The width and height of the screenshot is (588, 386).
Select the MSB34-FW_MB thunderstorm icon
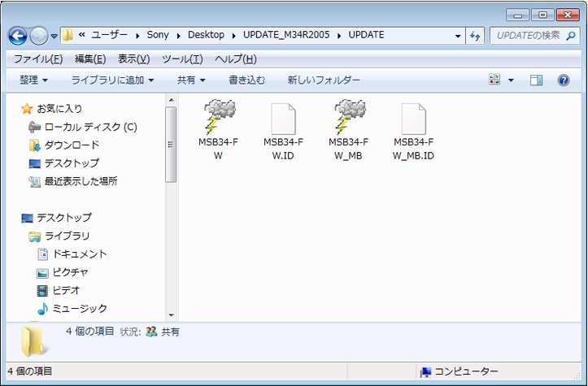[x=349, y=117]
